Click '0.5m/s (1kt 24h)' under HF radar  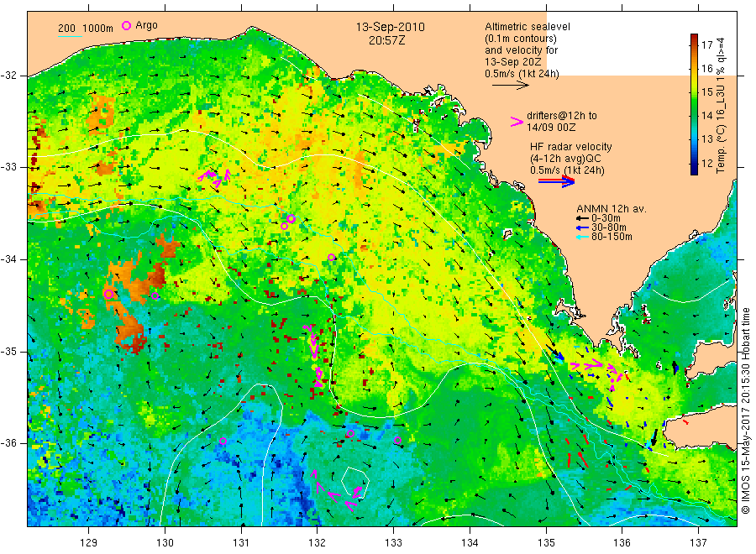click(x=567, y=170)
